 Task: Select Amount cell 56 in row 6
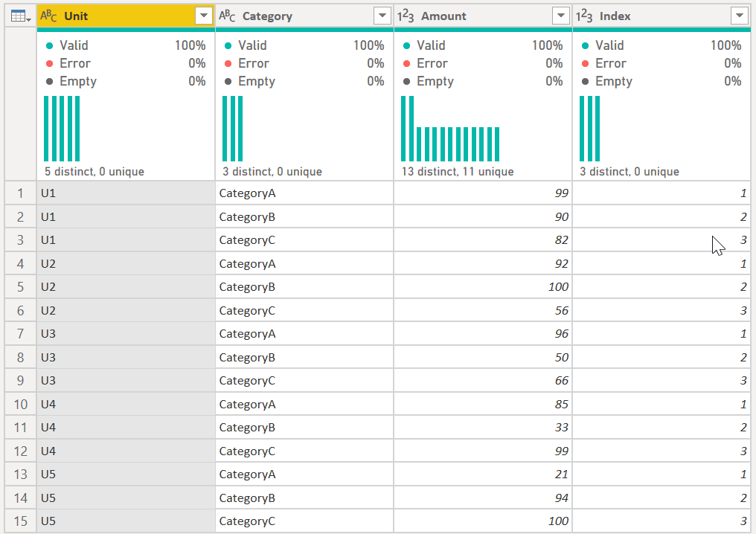click(x=483, y=310)
